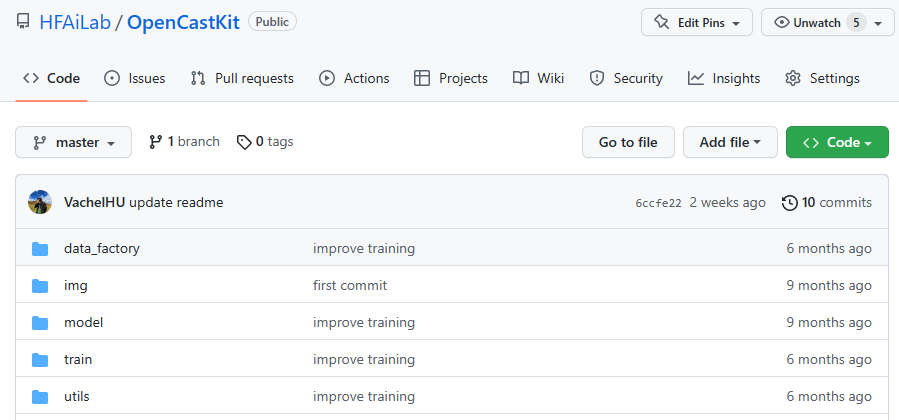Open train's improve training commit
Screen dimensions: 899x420
(364, 359)
